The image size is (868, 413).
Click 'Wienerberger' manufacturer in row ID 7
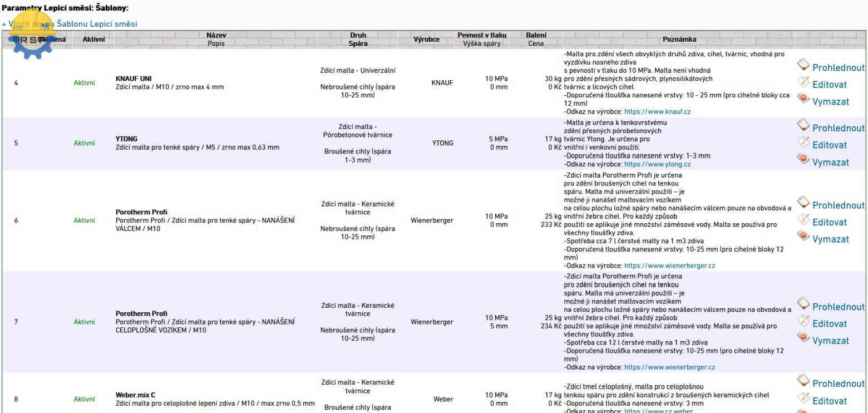pos(432,322)
